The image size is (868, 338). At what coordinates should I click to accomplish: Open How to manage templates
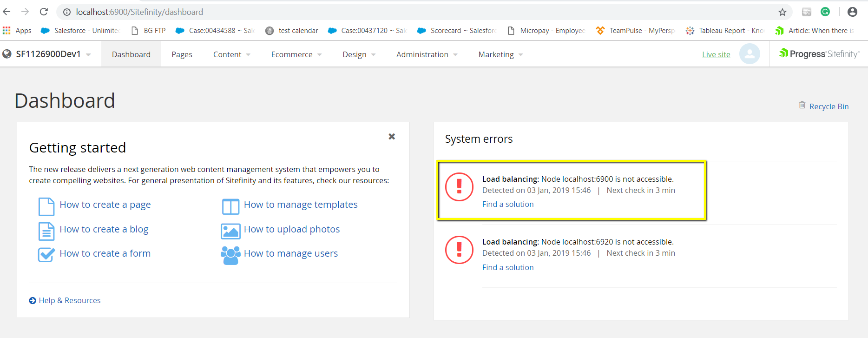pos(301,205)
